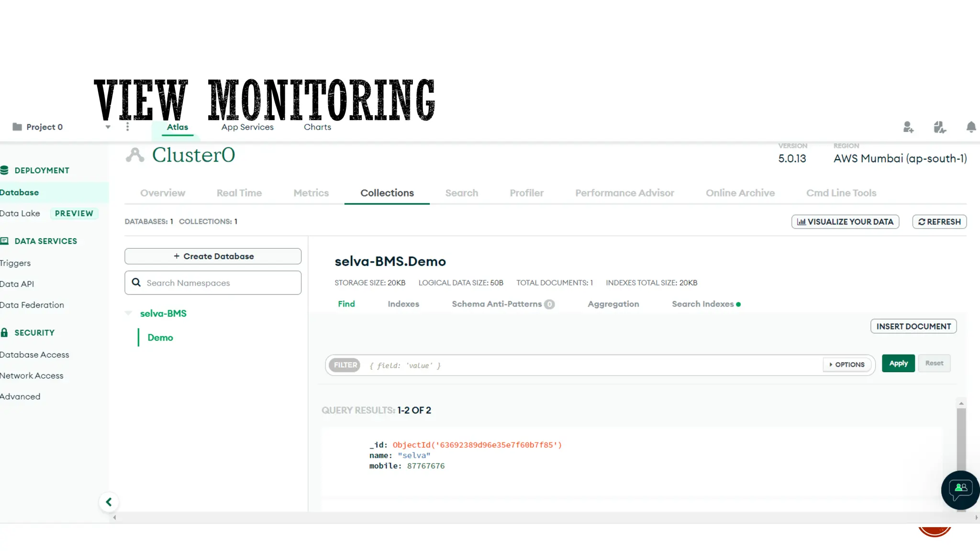
Task: Open the Project 0 dropdown arrow
Action: point(108,127)
